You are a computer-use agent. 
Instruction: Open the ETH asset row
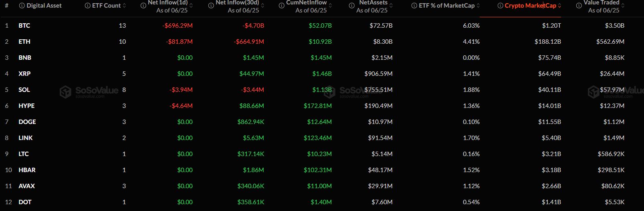click(x=322, y=41)
